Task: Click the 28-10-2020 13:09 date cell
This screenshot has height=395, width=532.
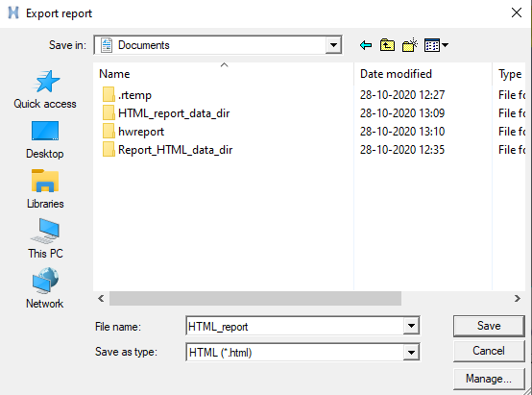Action: 402,113
